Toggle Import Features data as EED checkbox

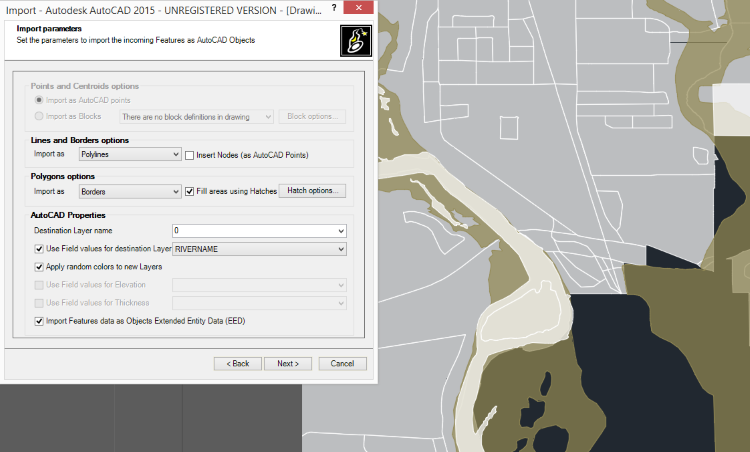39,321
